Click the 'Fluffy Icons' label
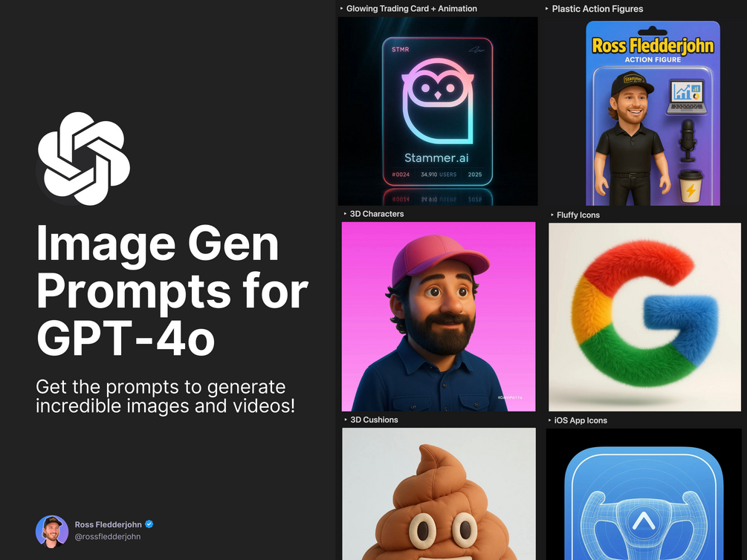This screenshot has height=560, width=747. [578, 215]
